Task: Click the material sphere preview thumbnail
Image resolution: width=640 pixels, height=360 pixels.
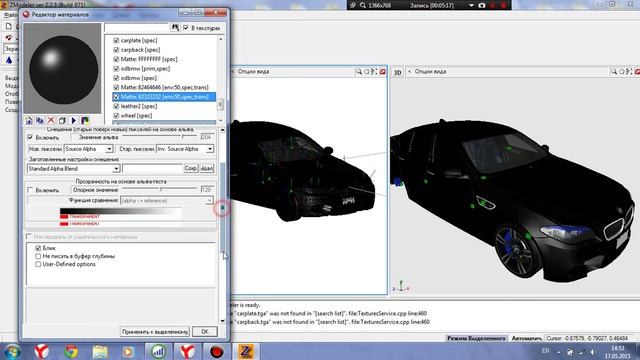Action: coord(62,69)
